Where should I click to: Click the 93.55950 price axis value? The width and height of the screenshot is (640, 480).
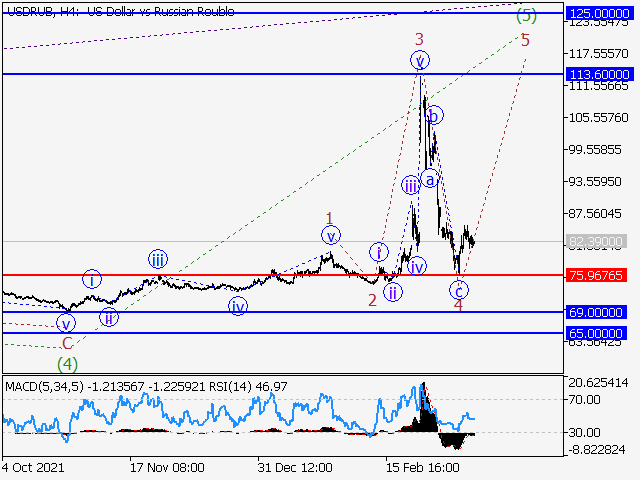(595, 181)
